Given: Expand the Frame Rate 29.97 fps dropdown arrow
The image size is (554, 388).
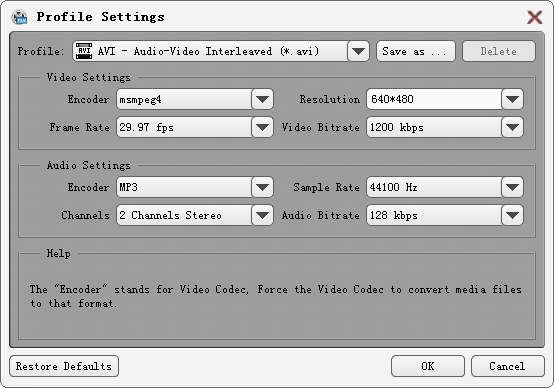Looking at the screenshot, I should click(262, 127).
